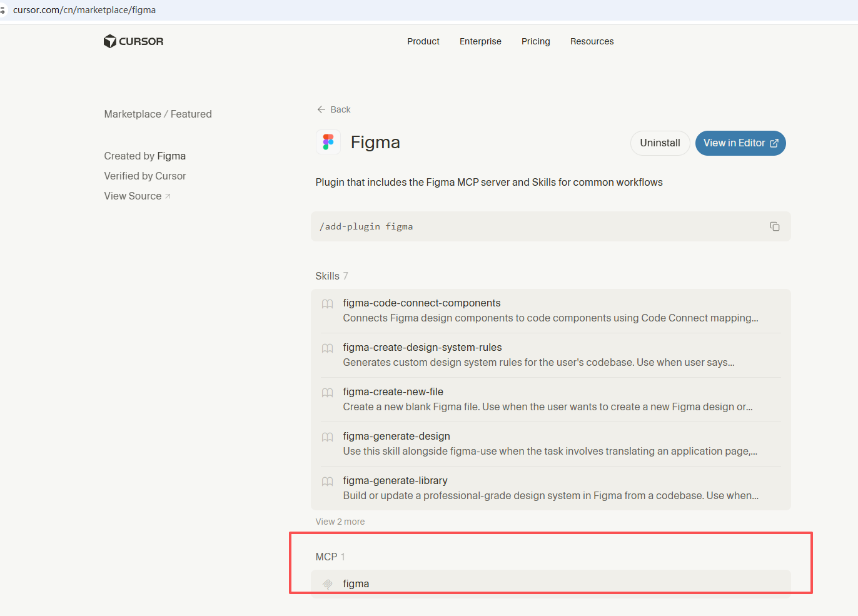This screenshot has width=858, height=616.
Task: Click description starting 'Create a new blank Figma file'
Action: pyautogui.click(x=548, y=406)
